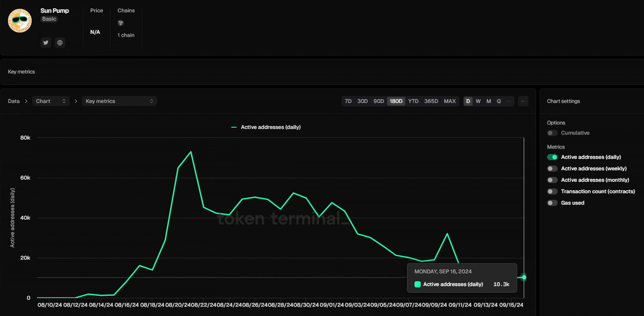The height and width of the screenshot is (316, 644).
Task: Choose quarterly Q granularity
Action: [x=499, y=101]
